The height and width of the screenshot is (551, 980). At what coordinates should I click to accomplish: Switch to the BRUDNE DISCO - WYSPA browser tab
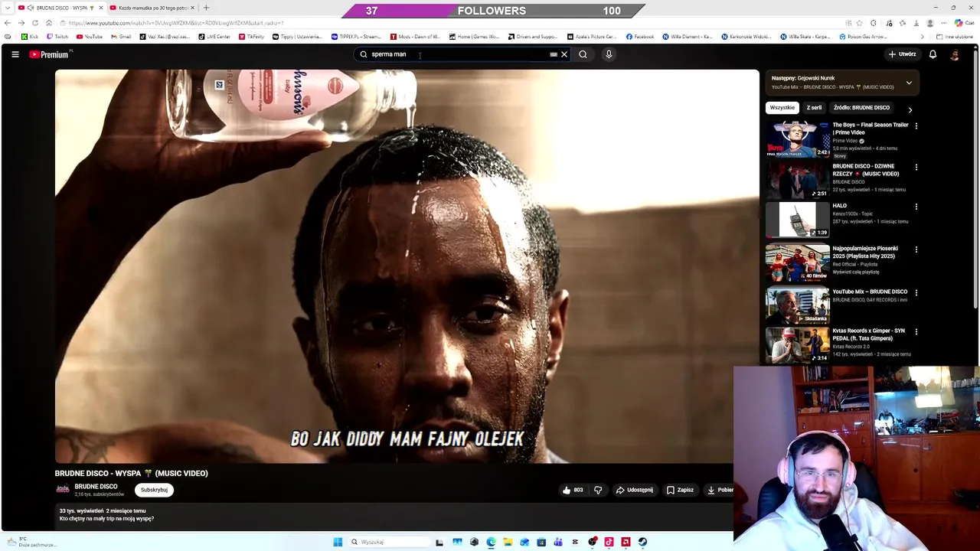[60, 8]
